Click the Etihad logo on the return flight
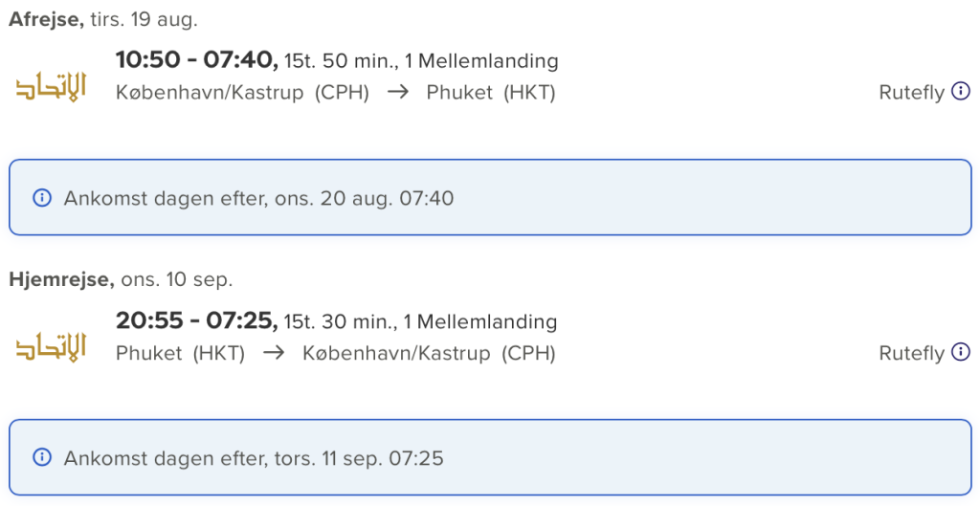980x506 pixels. pyautogui.click(x=51, y=347)
